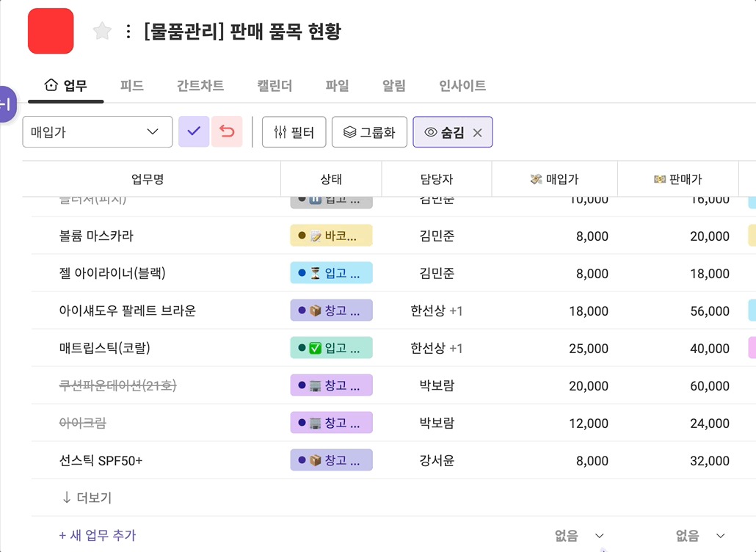The width and height of the screenshot is (756, 552).
Task: Expand 판매가 column summary dropdown
Action: point(700,536)
